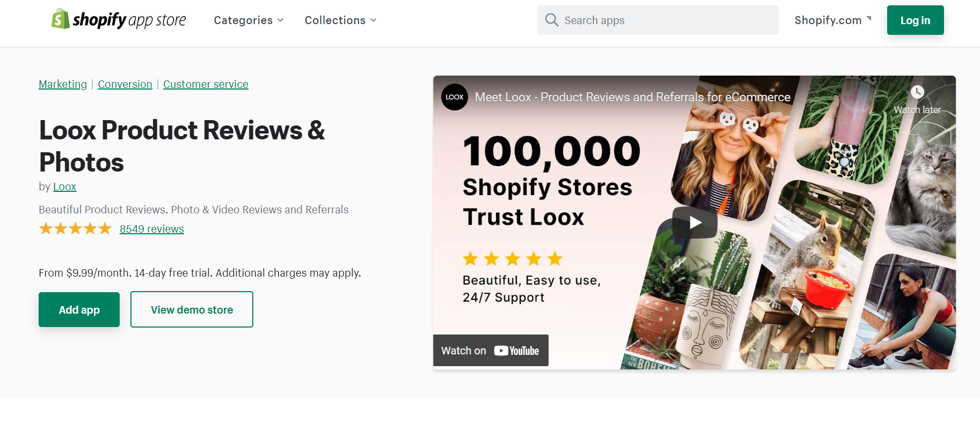Focus the Search apps input field
Viewport: 980px width, 423px height.
(x=657, y=20)
